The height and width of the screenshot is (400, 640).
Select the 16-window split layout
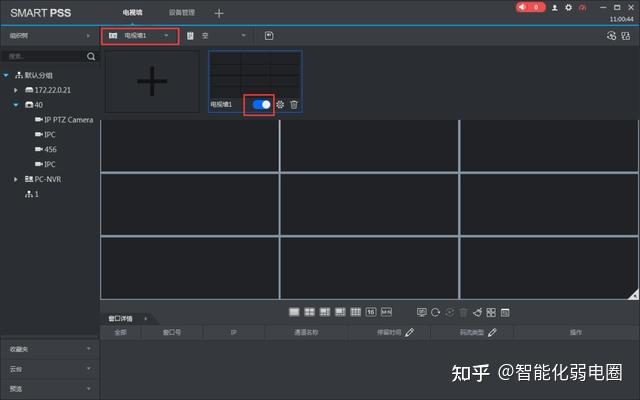click(x=371, y=312)
